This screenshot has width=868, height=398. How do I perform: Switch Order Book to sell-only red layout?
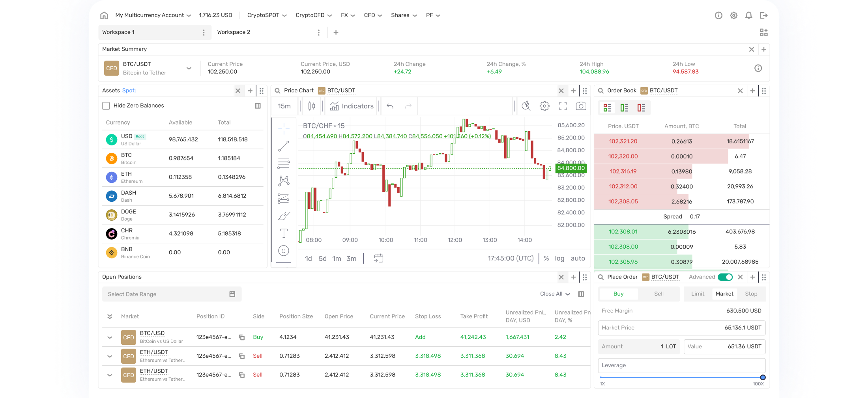pos(641,107)
